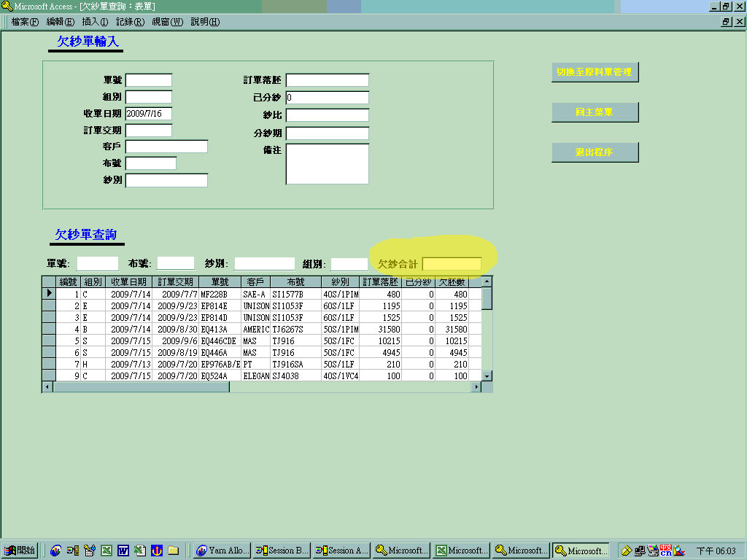Click the 切換至原料單管理 button

click(x=595, y=72)
